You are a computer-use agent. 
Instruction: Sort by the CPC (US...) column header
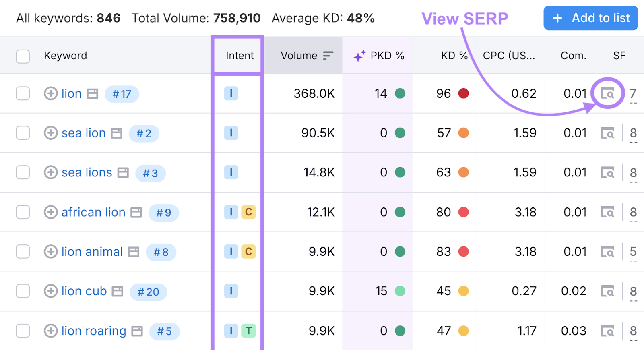coord(509,56)
